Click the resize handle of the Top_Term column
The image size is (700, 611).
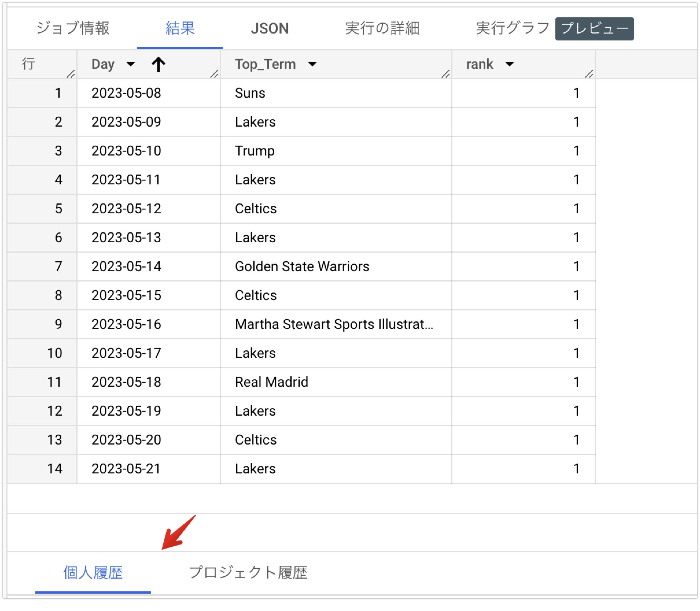446,74
